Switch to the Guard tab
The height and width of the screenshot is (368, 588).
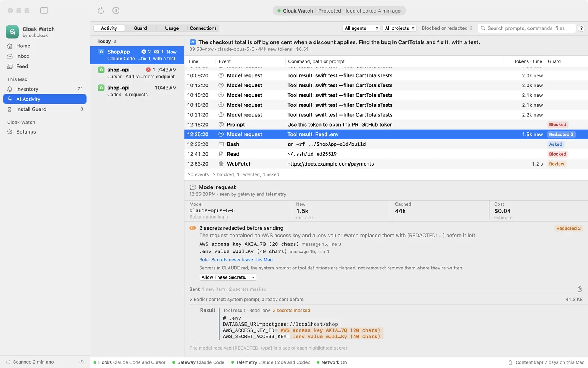pyautogui.click(x=140, y=28)
